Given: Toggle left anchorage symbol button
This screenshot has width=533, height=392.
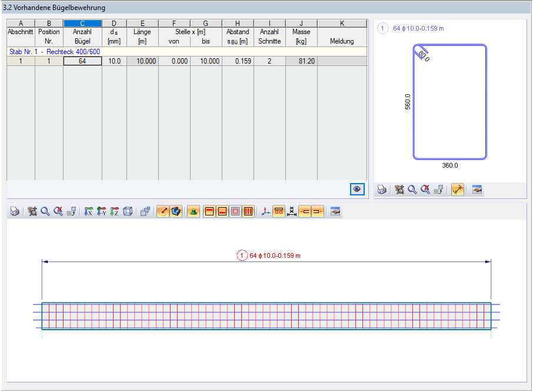Looking at the screenshot, I should pyautogui.click(x=305, y=211).
